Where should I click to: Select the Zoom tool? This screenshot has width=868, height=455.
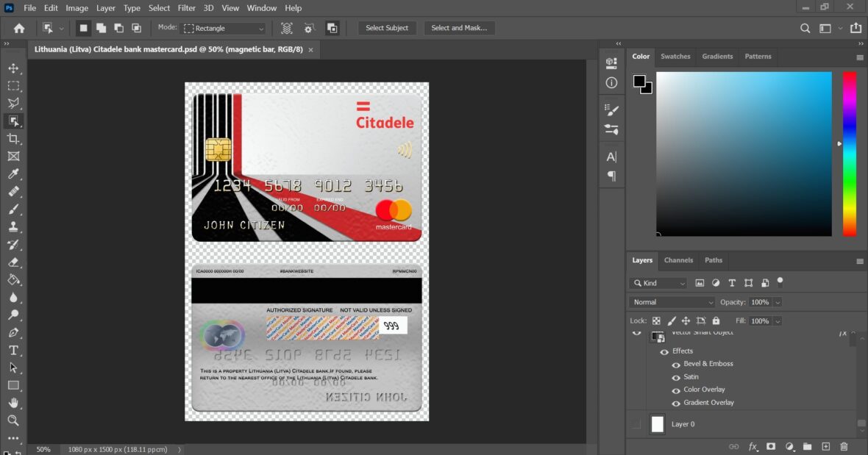(x=13, y=420)
